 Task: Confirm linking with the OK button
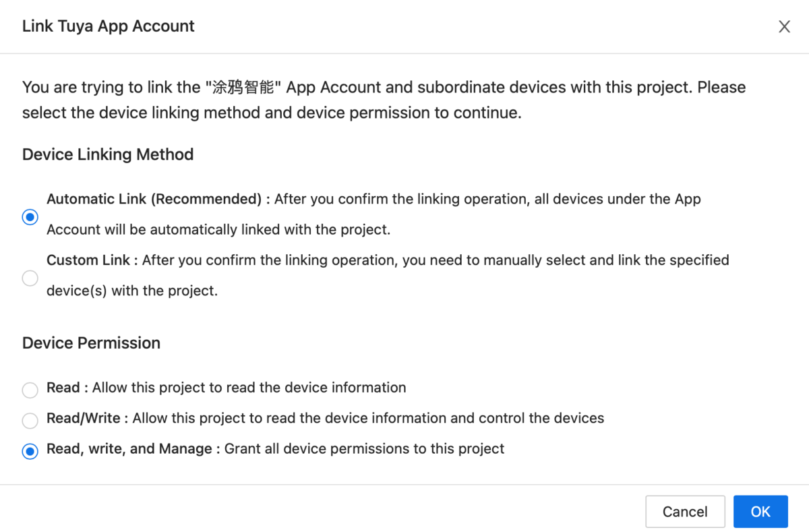tap(760, 512)
